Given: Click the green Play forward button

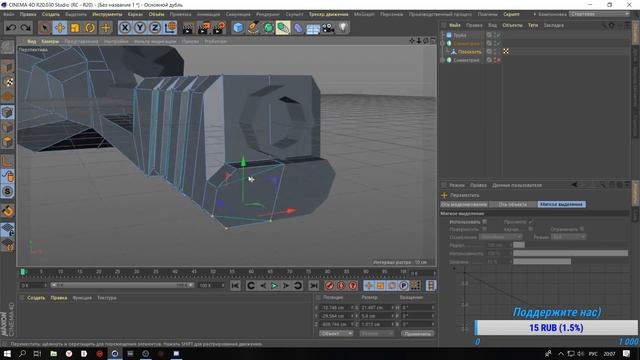Looking at the screenshot, I should coord(274,285).
